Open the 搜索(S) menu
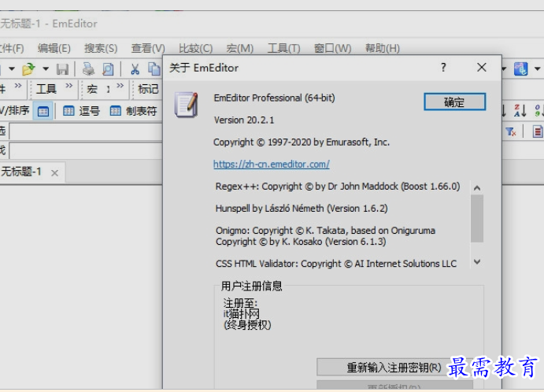Viewport: 544px width, 392px height. [101, 48]
